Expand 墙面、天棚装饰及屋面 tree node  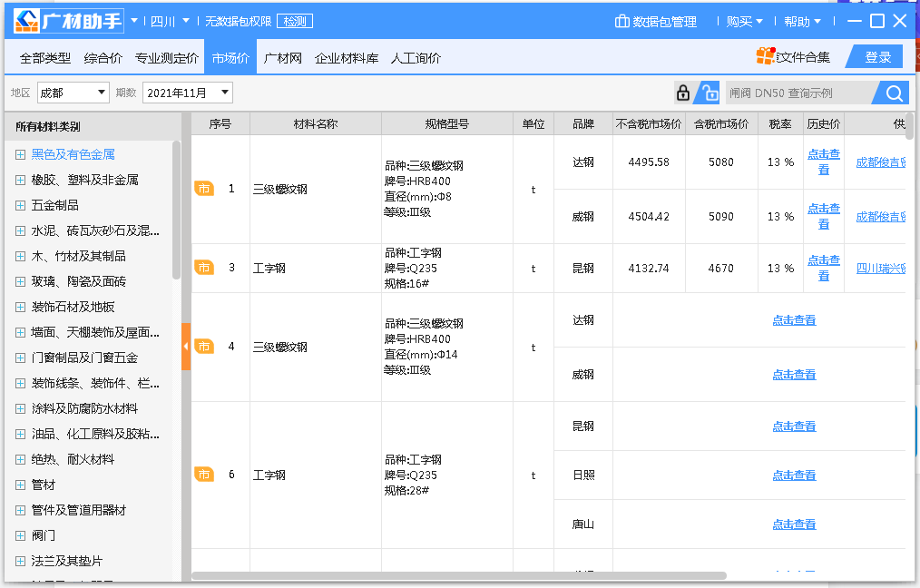point(21,333)
